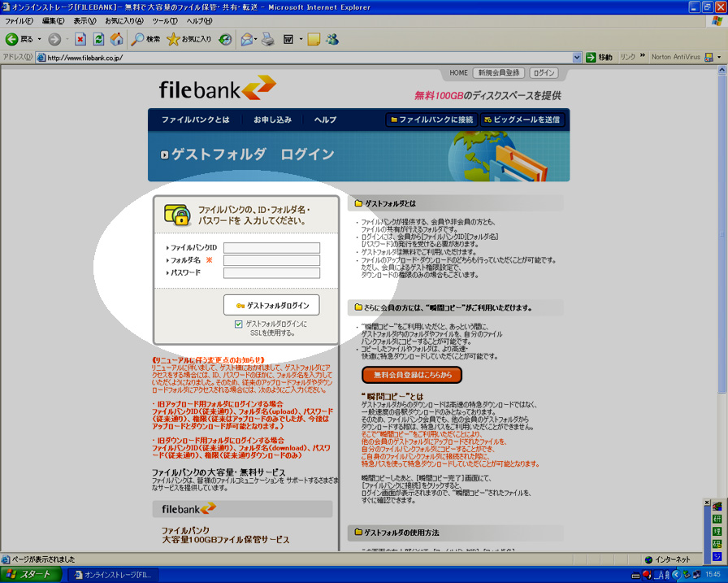This screenshot has height=583, width=728.
Task: Expand the address bar dropdown arrow
Action: 577,58
